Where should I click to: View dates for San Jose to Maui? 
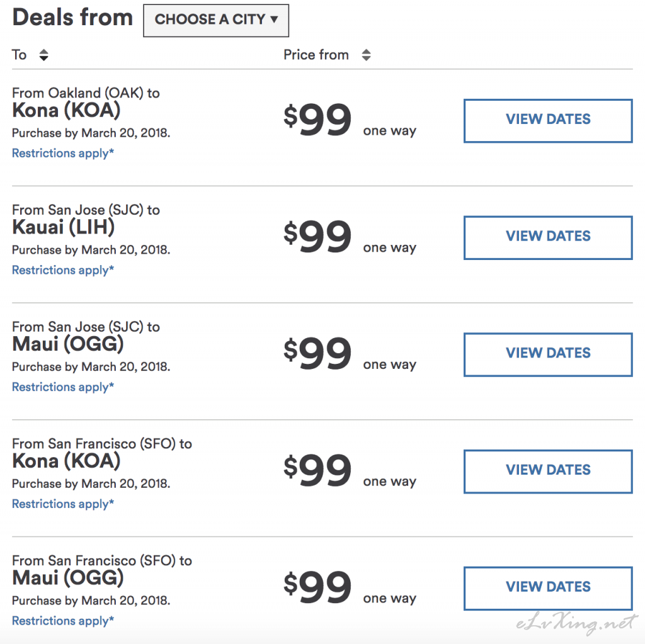[548, 354]
